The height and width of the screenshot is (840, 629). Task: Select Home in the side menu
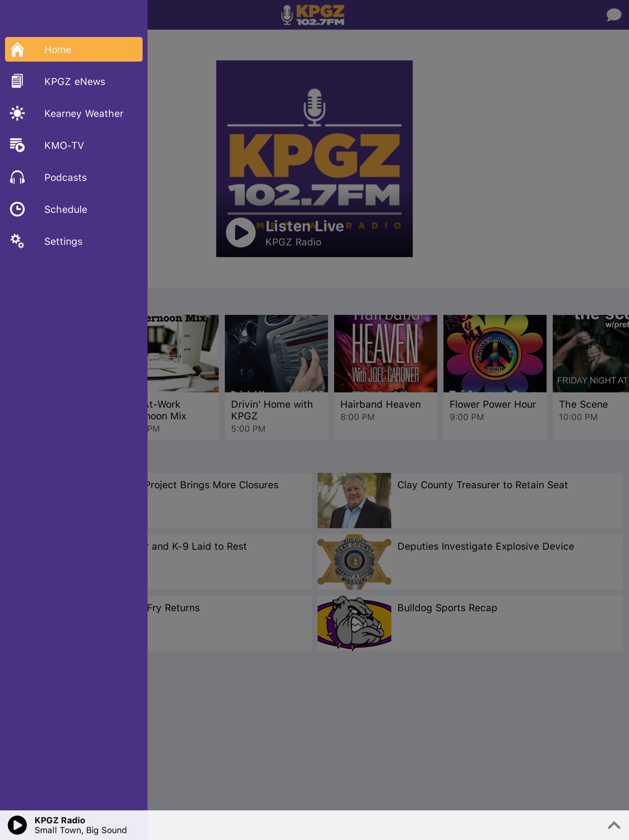74,49
